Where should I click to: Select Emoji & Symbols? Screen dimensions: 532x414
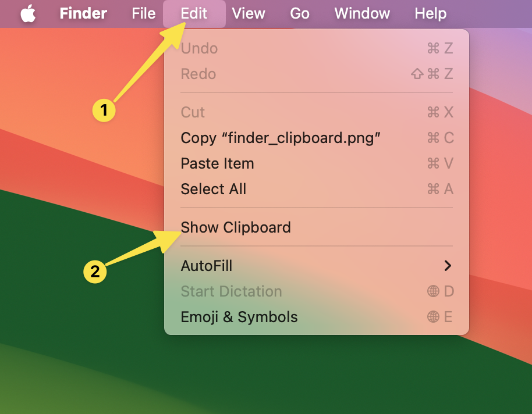(239, 317)
